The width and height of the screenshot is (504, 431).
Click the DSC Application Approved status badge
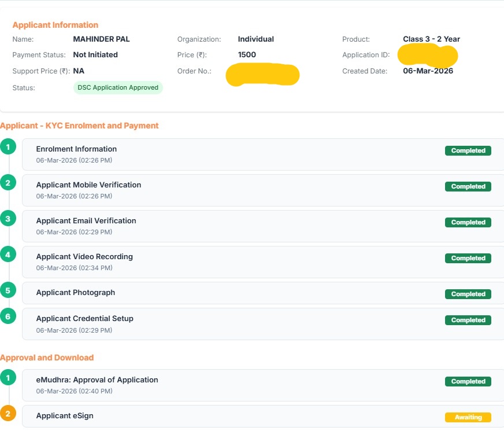point(118,88)
